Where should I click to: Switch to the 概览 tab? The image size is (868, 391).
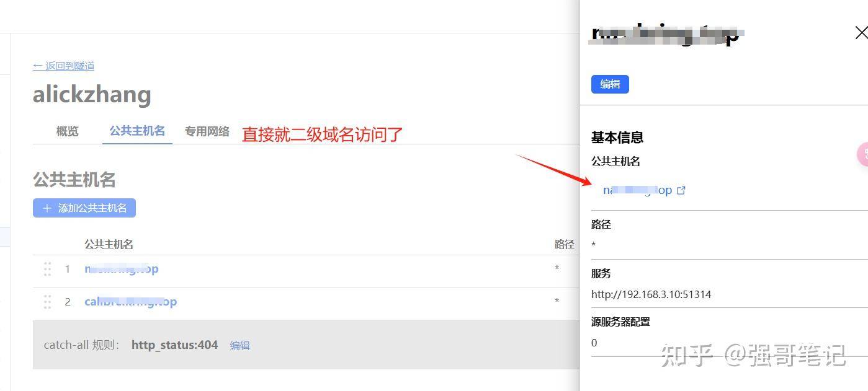point(68,131)
